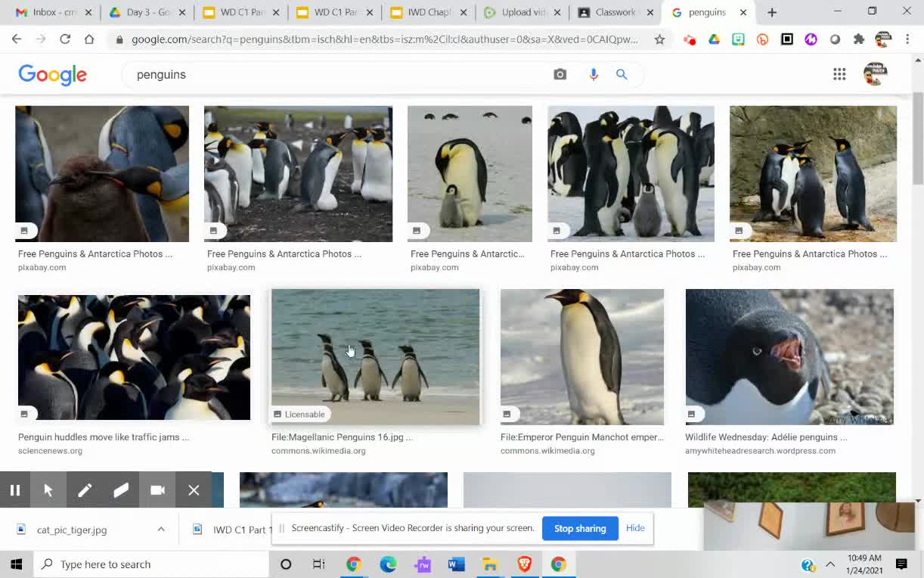Pause the Screencastify recording
Image resolution: width=924 pixels, height=578 pixels.
tap(15, 490)
